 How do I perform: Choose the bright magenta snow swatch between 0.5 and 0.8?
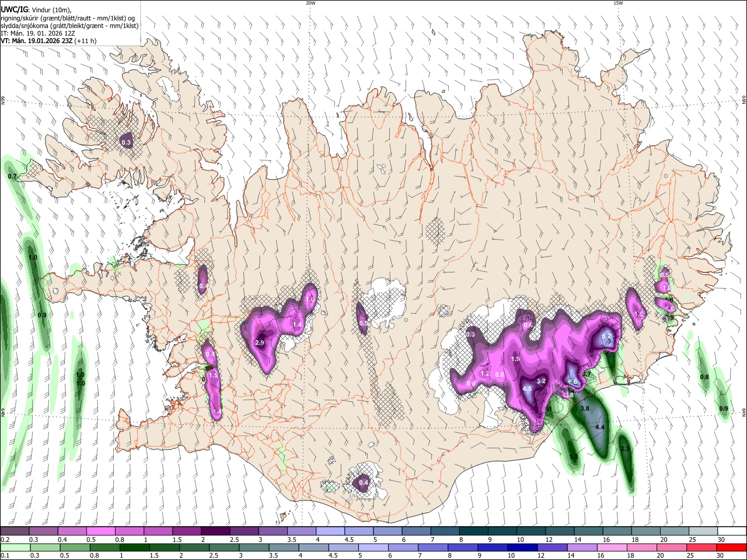coord(101,531)
